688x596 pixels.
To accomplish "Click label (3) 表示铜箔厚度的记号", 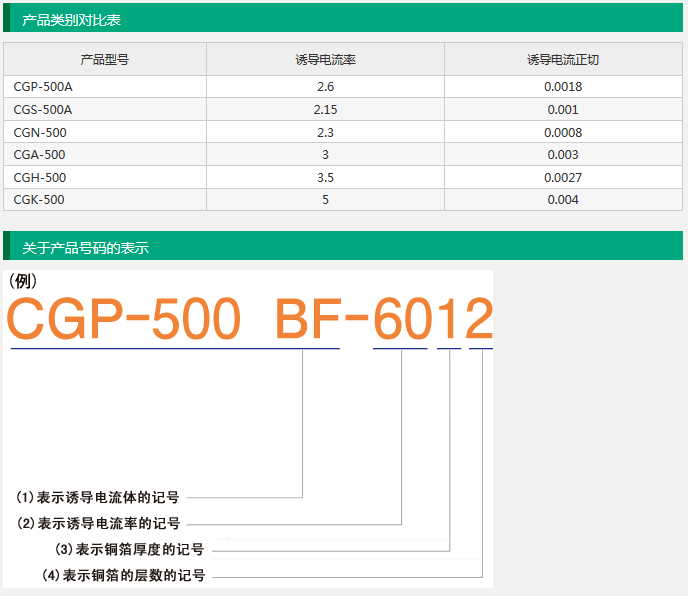I will coord(129,549).
